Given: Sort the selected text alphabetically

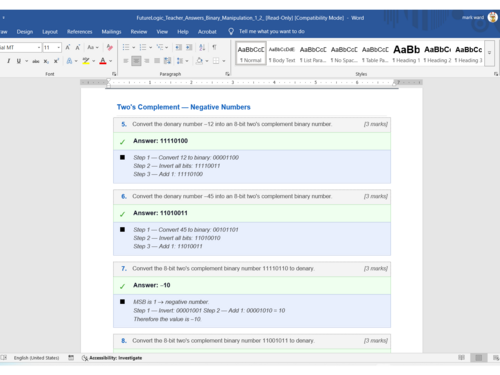Looking at the screenshot, I should coord(202,47).
